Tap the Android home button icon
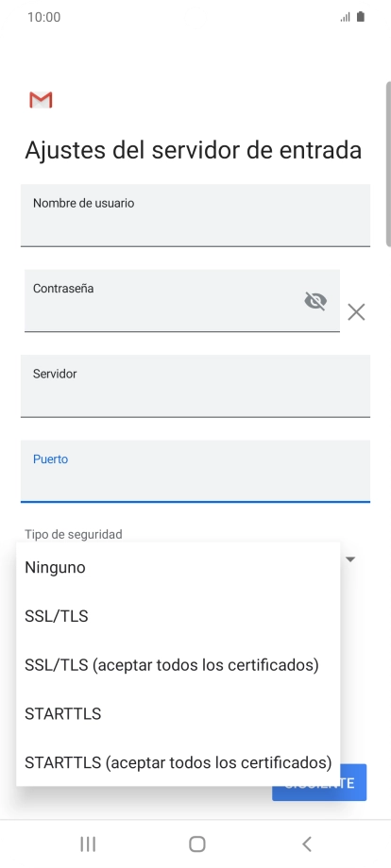This screenshot has width=391, height=868. (197, 843)
